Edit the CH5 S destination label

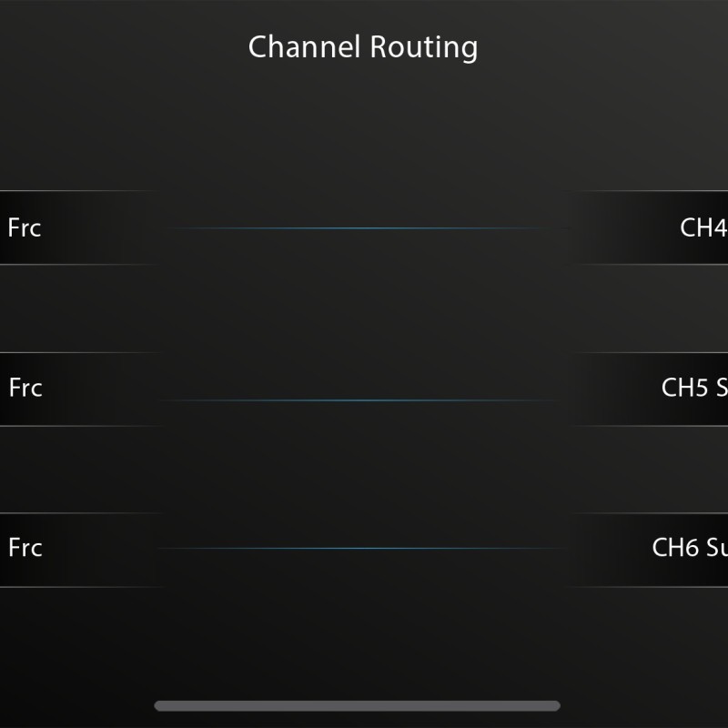coord(693,388)
